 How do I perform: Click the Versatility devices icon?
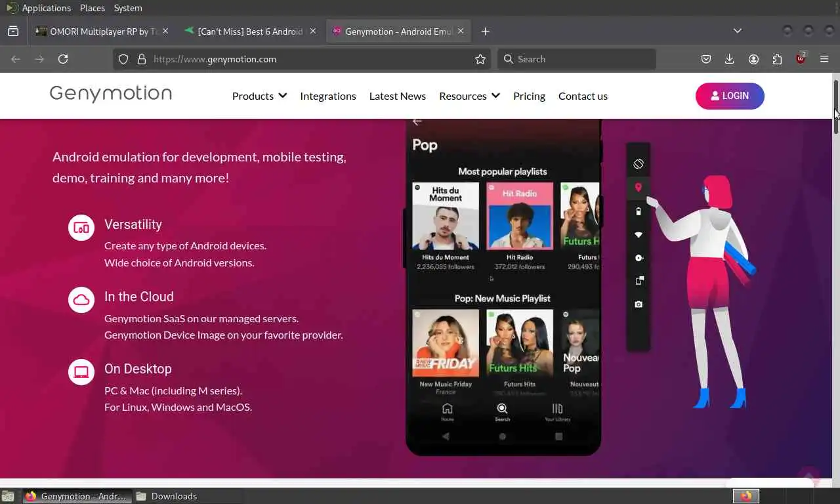pos(81,228)
